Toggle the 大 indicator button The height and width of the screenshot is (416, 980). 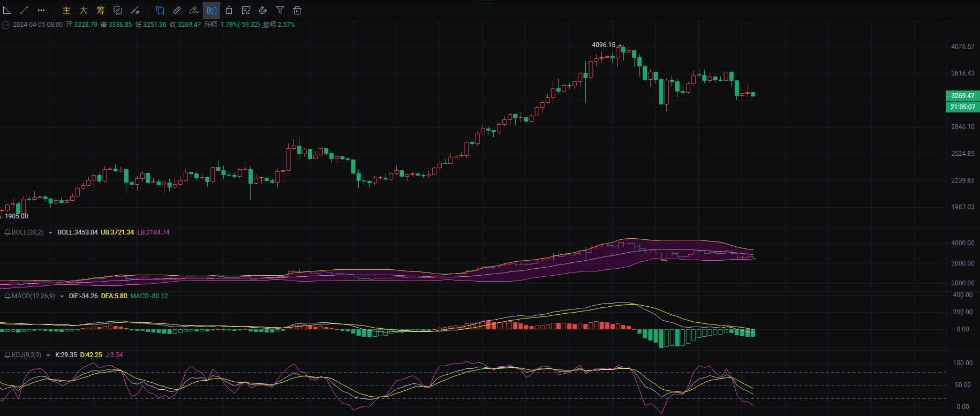click(x=84, y=10)
